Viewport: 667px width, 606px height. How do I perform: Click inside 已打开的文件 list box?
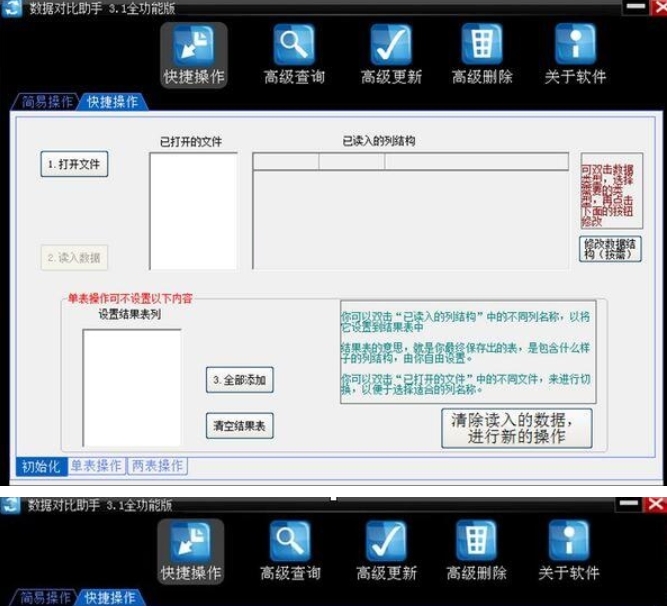[193, 211]
